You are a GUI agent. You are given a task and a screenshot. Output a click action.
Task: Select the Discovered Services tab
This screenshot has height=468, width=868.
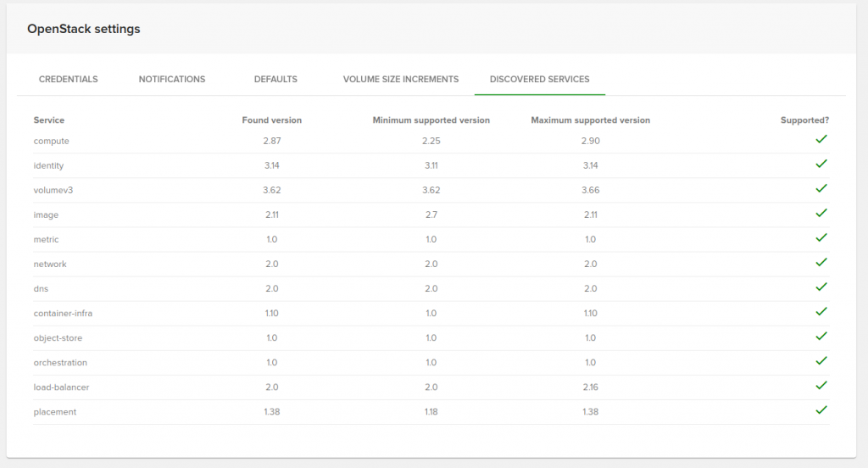(x=540, y=79)
